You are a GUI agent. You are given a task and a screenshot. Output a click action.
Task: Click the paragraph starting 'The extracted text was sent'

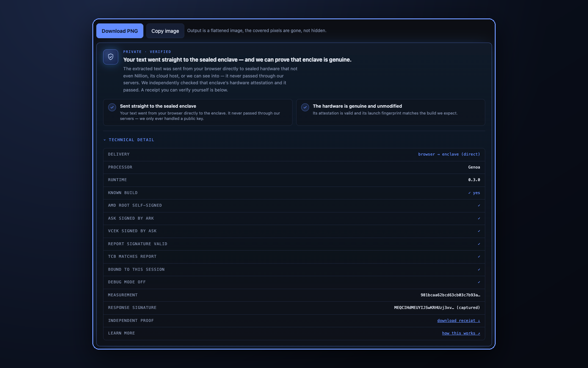point(210,79)
